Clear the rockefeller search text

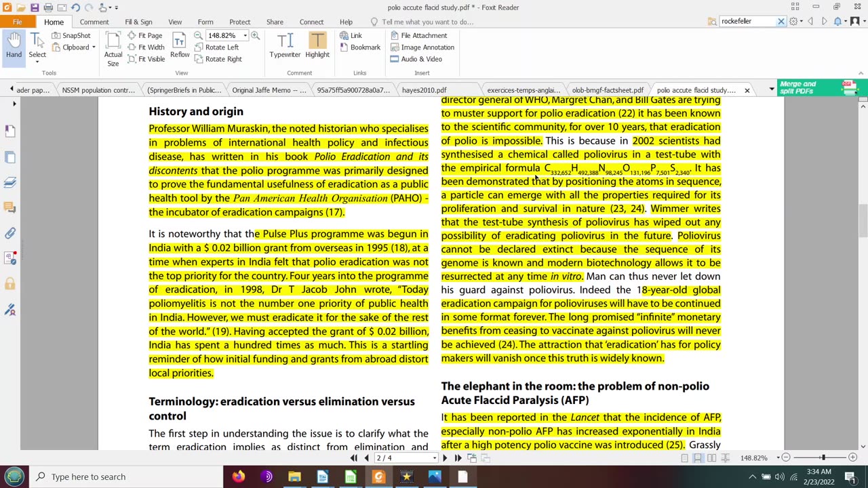click(x=781, y=22)
